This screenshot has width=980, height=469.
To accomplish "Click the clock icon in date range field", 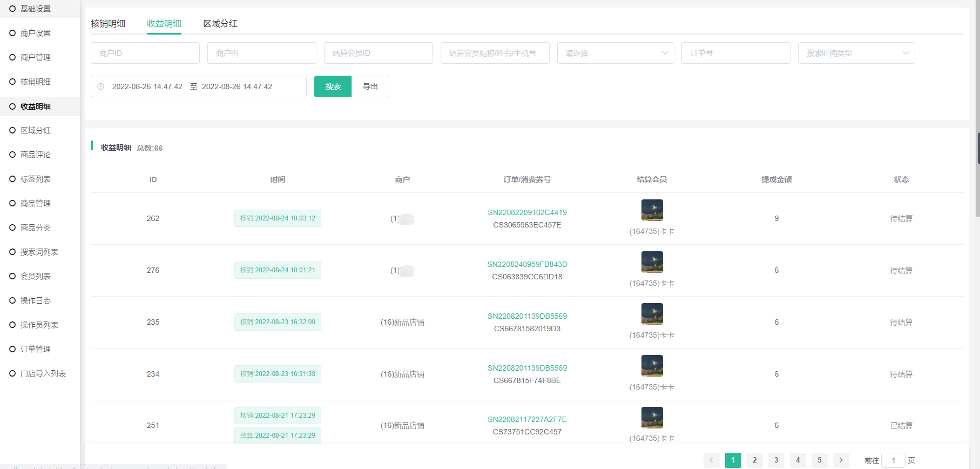I will [101, 86].
